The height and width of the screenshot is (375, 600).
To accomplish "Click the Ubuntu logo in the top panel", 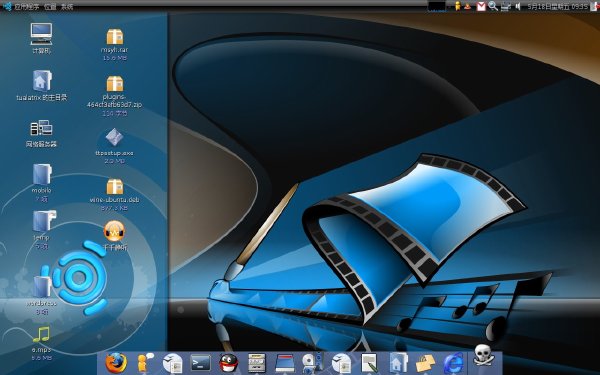I will click(7, 6).
